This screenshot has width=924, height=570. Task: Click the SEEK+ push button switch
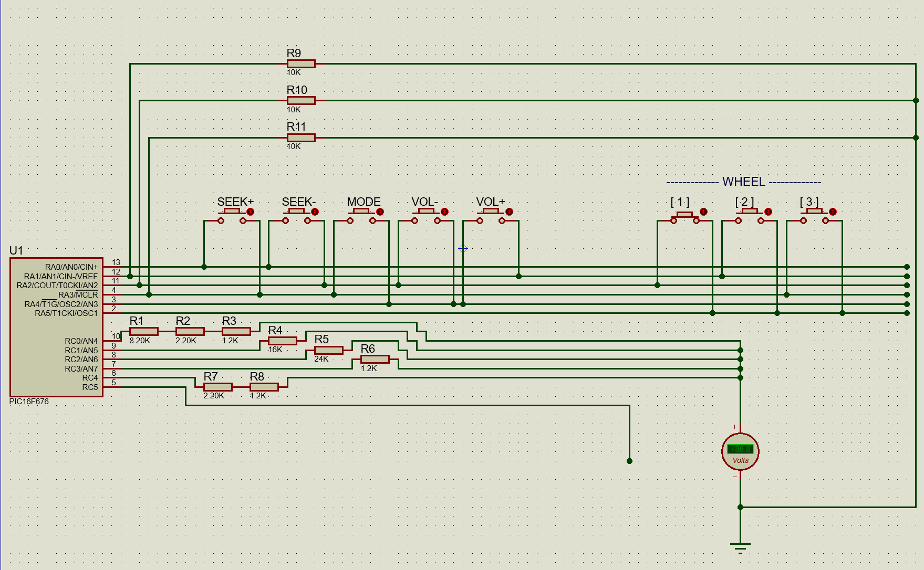232,216
